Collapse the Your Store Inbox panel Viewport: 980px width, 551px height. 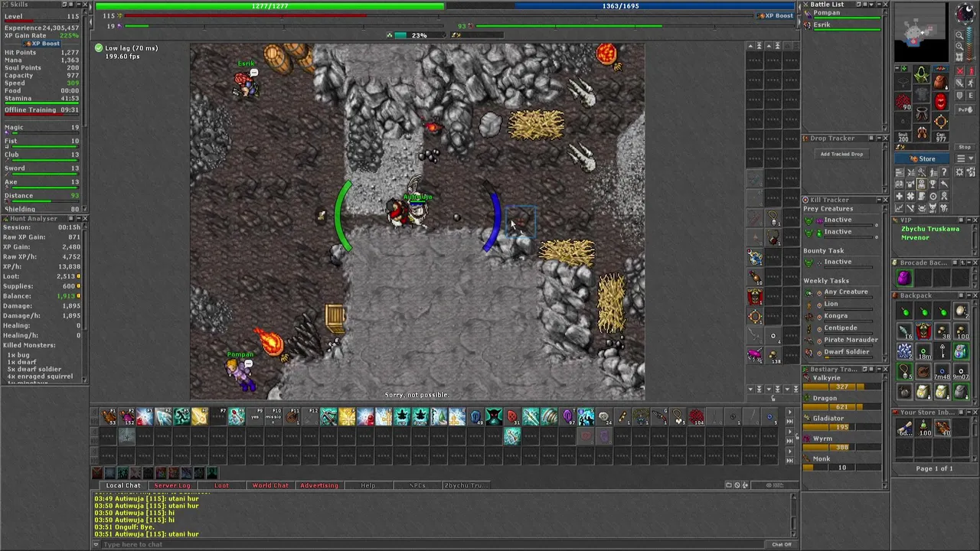coord(969,412)
